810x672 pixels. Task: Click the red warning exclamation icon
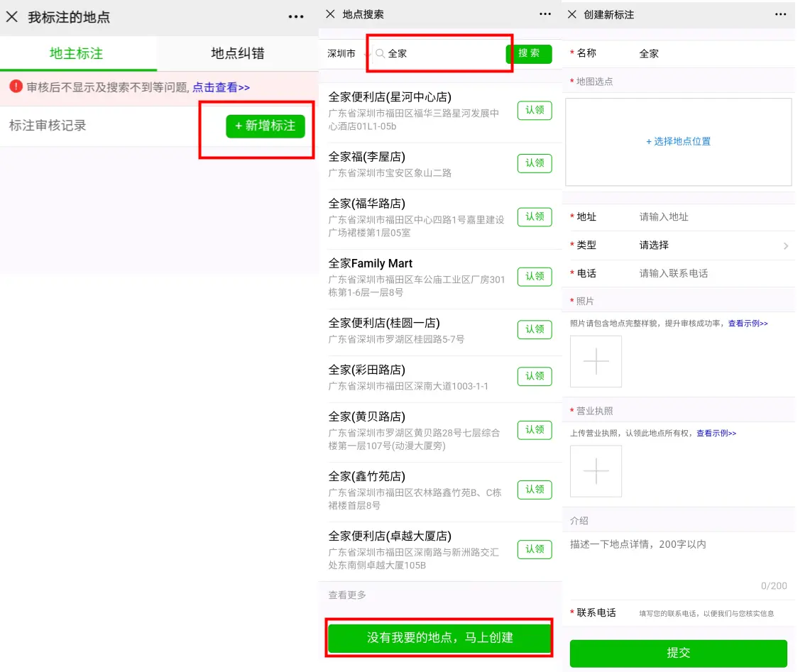click(x=16, y=87)
